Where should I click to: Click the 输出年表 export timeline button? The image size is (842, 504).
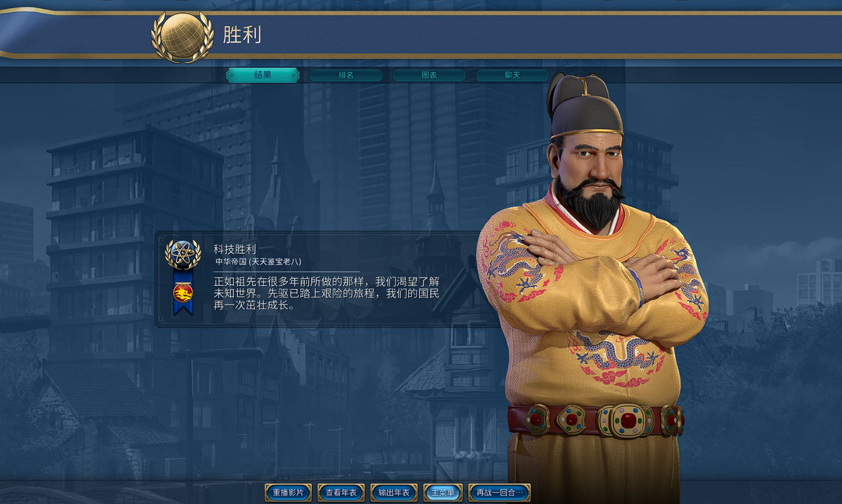click(394, 493)
